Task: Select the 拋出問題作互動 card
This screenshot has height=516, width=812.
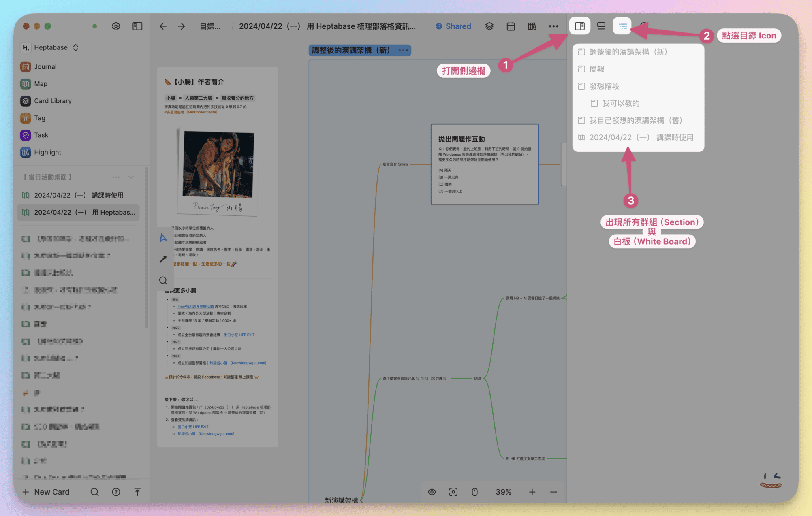Action: point(485,164)
